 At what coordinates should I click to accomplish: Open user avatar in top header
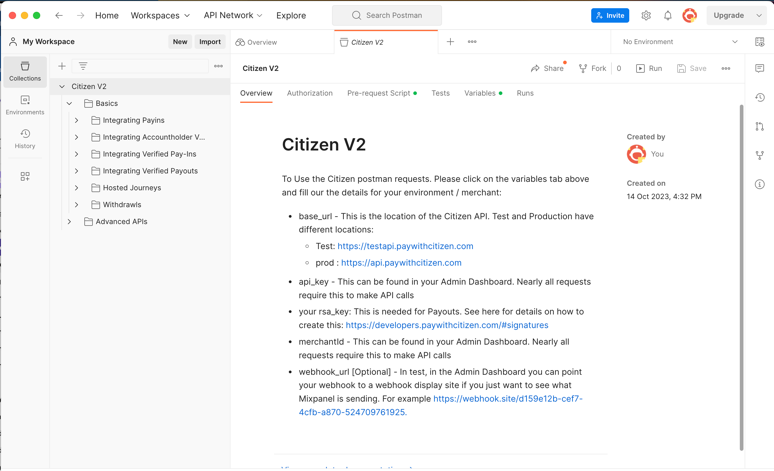690,15
